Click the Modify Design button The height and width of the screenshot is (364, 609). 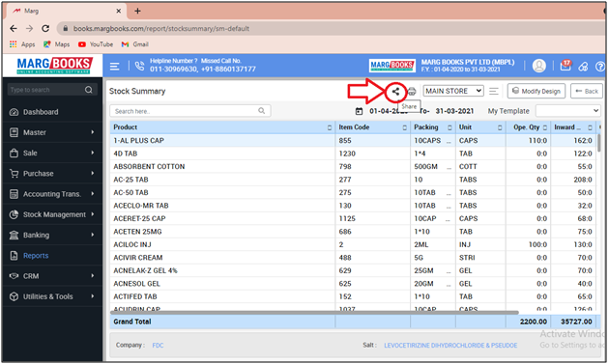tap(536, 91)
